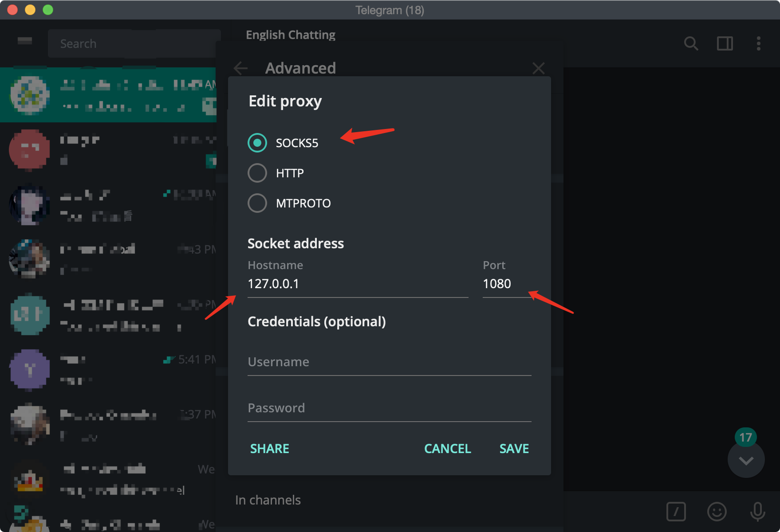
Task: Click the English Chatting chat title
Action: 291,35
